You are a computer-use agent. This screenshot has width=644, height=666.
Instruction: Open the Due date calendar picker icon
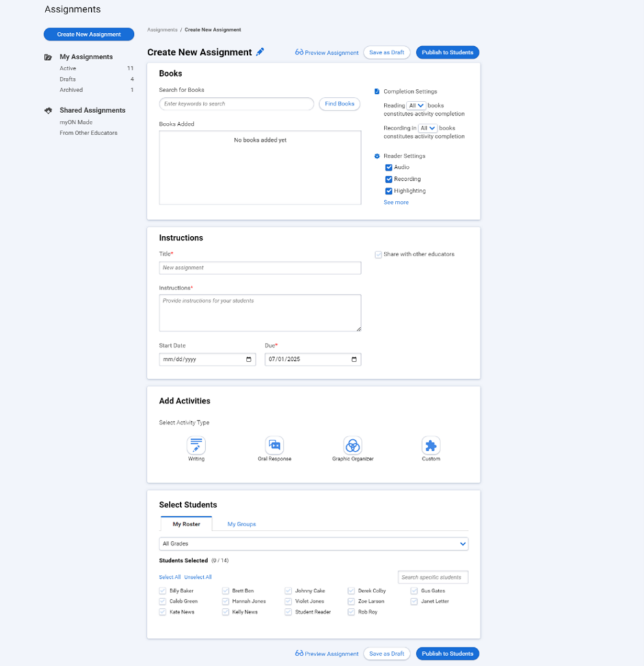coord(354,360)
